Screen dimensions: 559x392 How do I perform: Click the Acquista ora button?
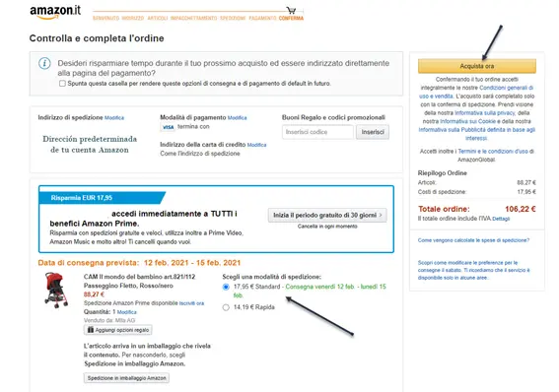[x=476, y=66]
